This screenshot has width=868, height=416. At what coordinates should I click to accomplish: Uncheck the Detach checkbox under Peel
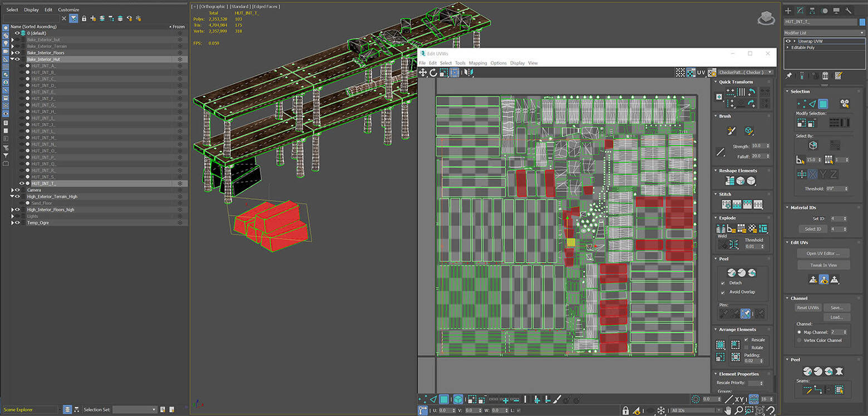(723, 283)
